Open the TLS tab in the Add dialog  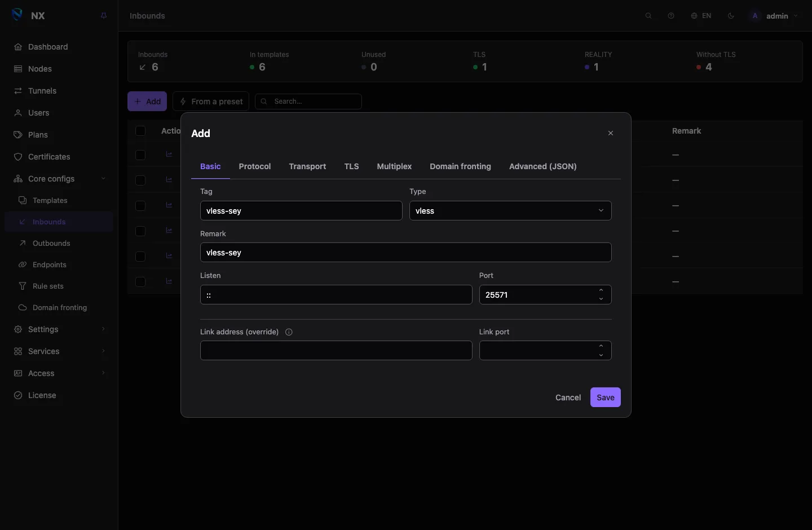[351, 166]
